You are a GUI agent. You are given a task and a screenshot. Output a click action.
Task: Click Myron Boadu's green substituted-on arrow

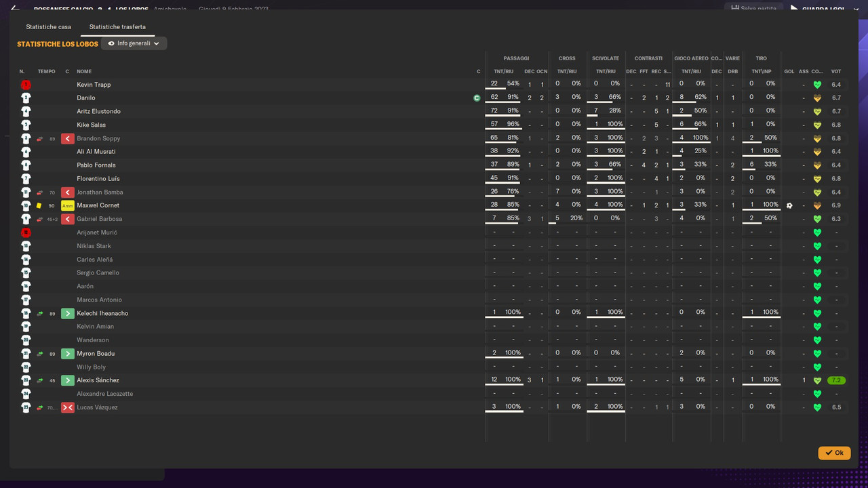(67, 354)
